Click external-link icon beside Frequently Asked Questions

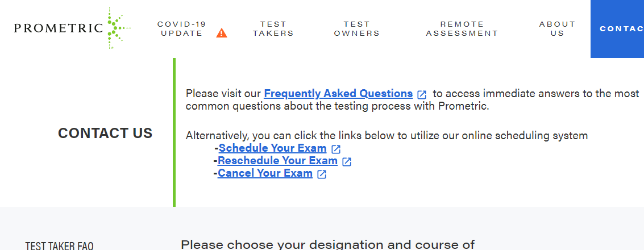pyautogui.click(x=422, y=94)
